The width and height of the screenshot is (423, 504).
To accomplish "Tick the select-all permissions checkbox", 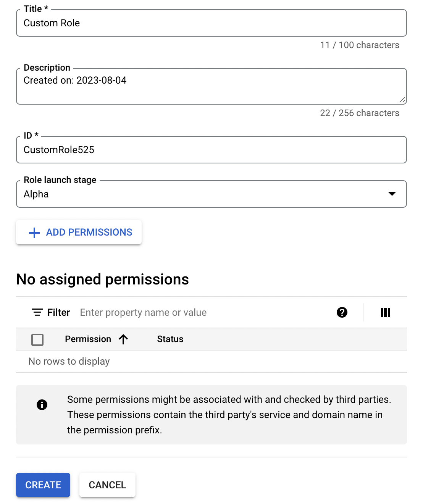I will click(37, 339).
